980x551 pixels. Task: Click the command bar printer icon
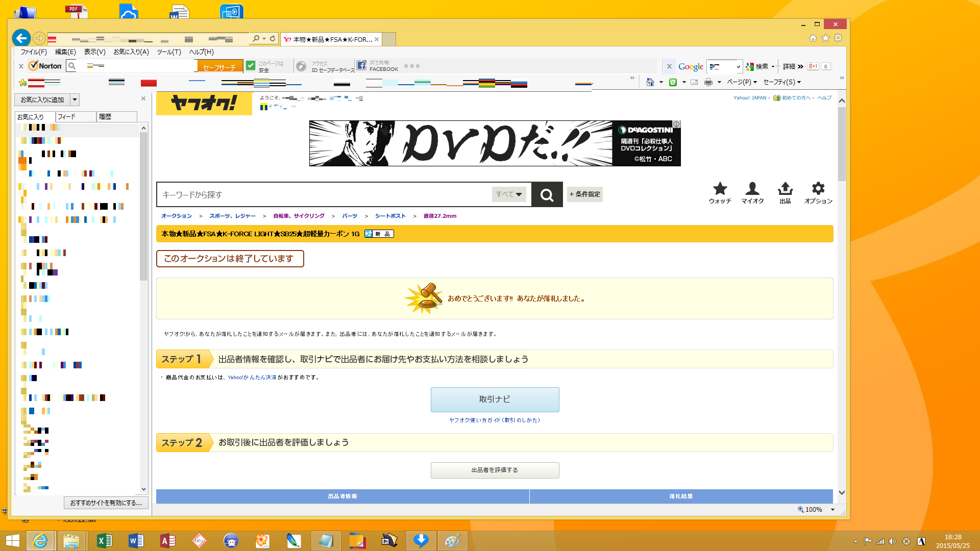pyautogui.click(x=708, y=82)
